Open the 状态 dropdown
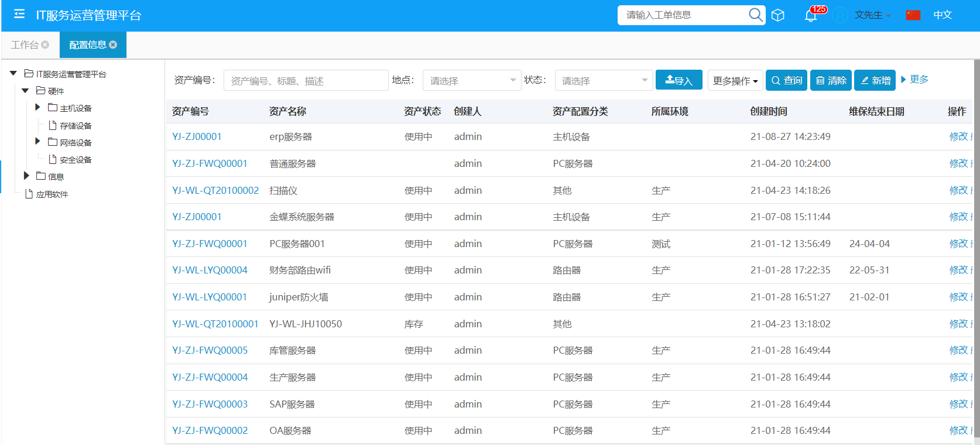This screenshot has height=445, width=980. pyautogui.click(x=604, y=81)
